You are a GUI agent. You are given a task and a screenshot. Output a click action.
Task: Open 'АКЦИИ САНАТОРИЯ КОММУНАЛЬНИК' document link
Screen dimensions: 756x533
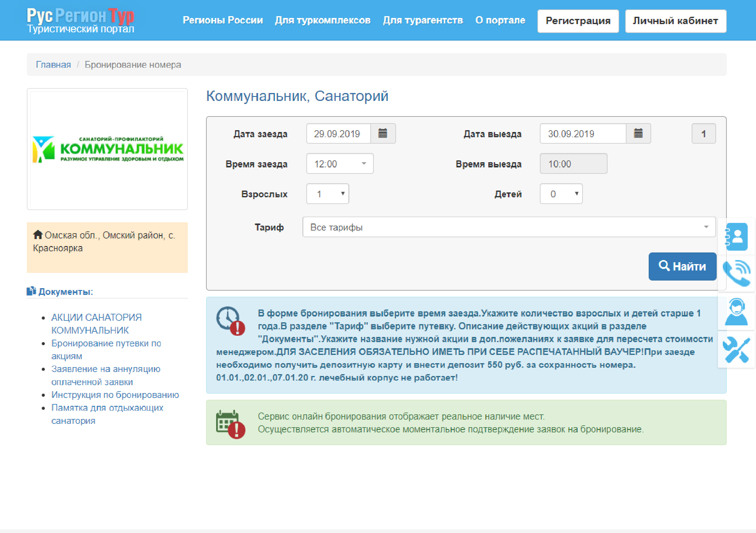96,324
